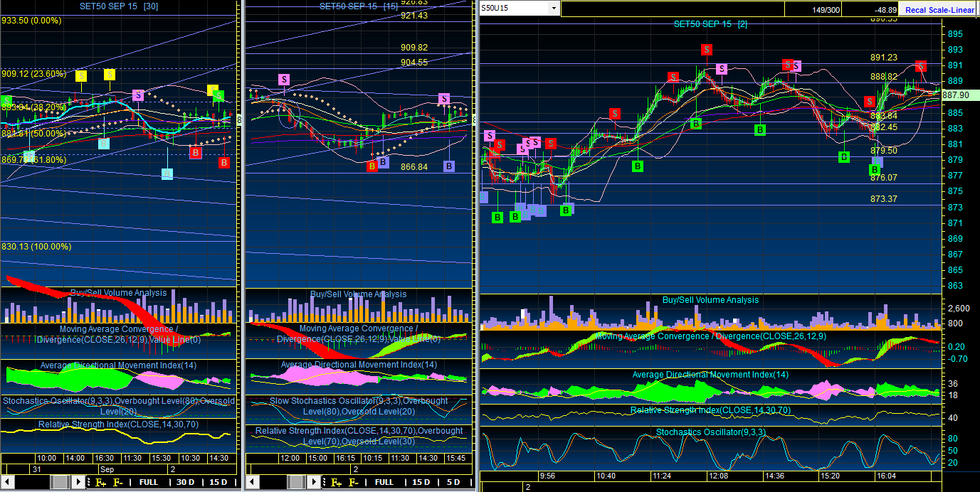Click F- zoom icon in 15-minute chart
This screenshot has width=980, height=492.
pyautogui.click(x=354, y=482)
